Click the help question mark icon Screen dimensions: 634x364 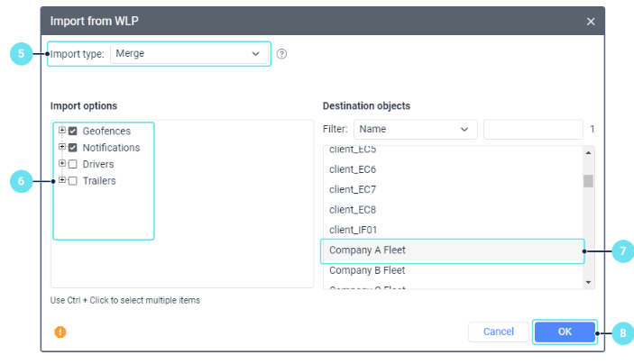pyautogui.click(x=281, y=54)
